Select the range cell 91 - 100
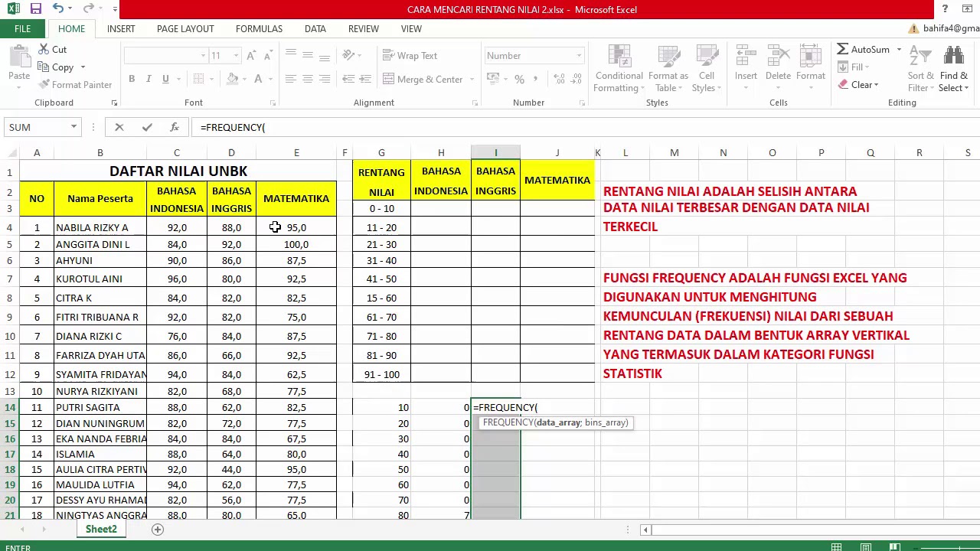This screenshot has width=980, height=551. point(381,374)
